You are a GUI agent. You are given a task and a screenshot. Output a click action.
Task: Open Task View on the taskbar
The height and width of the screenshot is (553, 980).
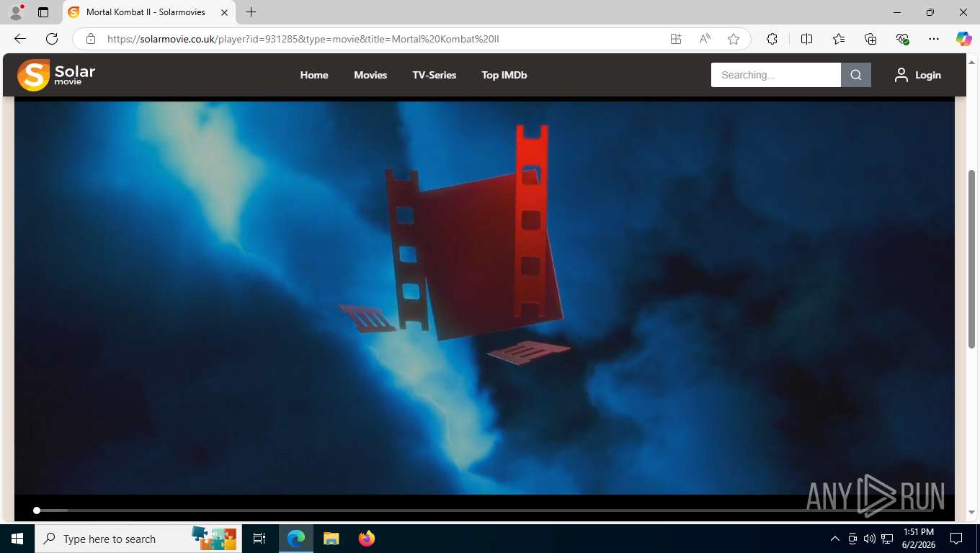click(x=259, y=539)
